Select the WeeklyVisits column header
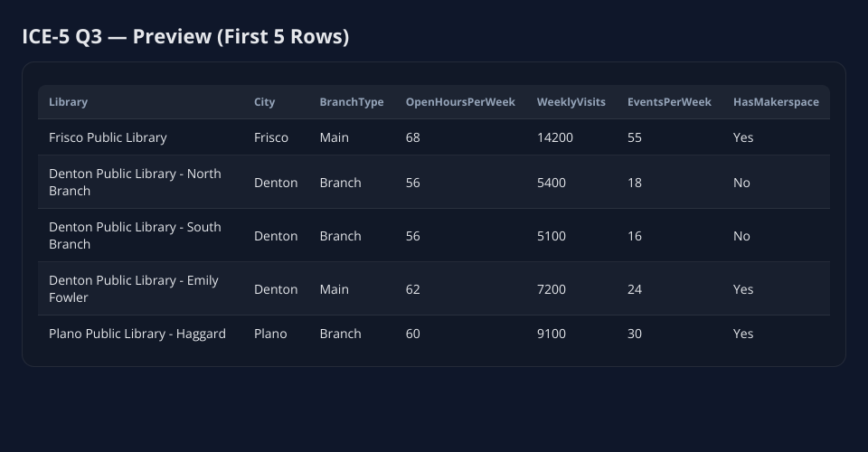The height and width of the screenshot is (452, 868). (x=571, y=102)
